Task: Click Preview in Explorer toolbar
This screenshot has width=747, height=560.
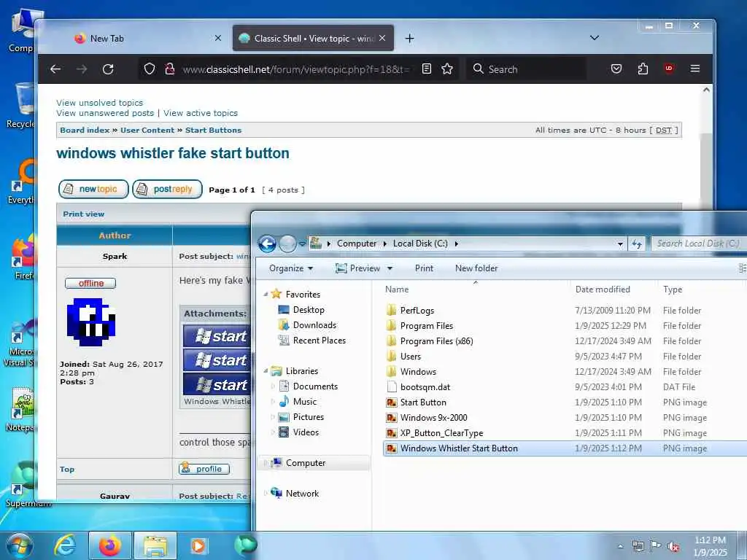Action: [x=357, y=268]
